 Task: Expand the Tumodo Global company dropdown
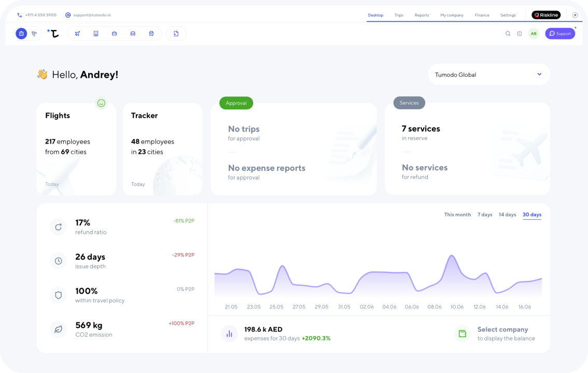[x=489, y=75]
